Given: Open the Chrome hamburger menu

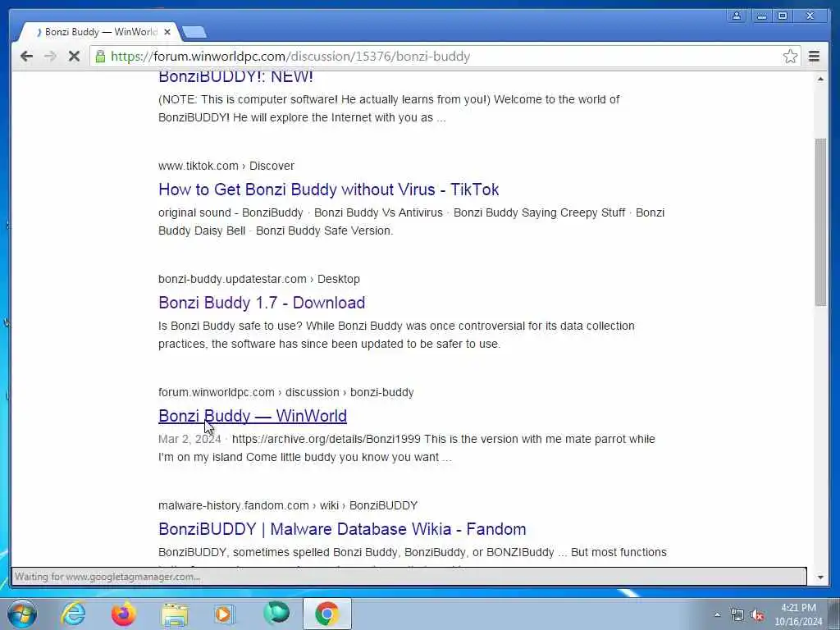Looking at the screenshot, I should pyautogui.click(x=814, y=57).
